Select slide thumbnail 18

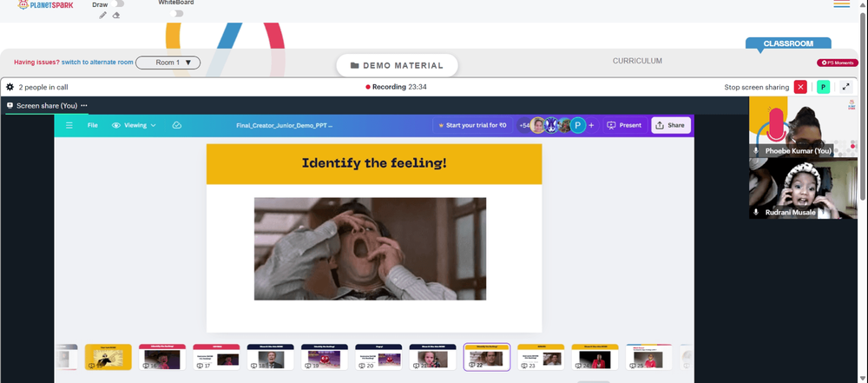tap(270, 357)
